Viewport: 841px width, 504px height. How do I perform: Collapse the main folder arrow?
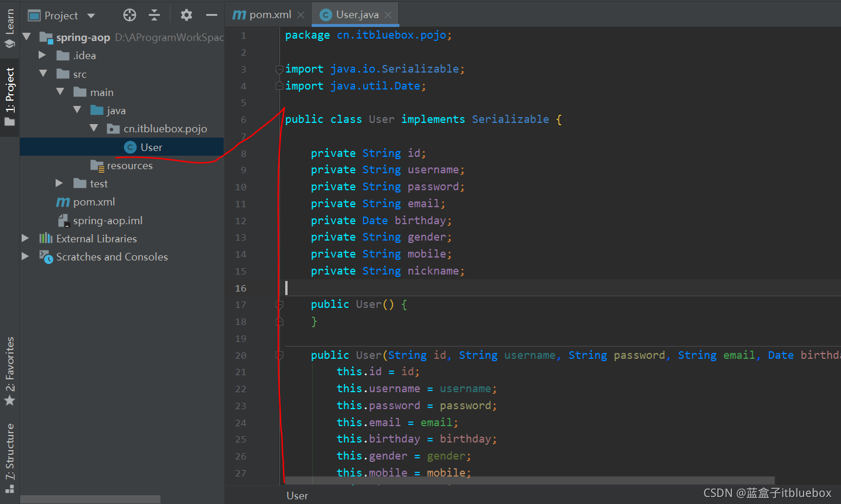(60, 92)
